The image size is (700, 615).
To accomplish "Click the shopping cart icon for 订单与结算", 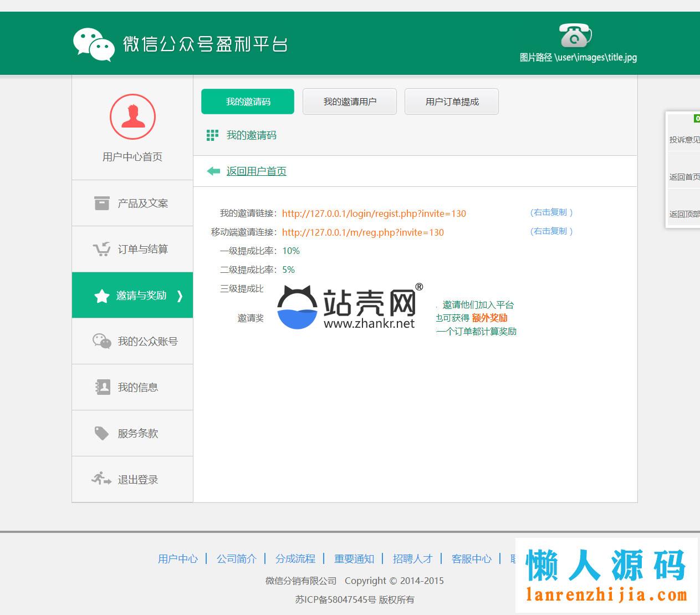I will (101, 250).
